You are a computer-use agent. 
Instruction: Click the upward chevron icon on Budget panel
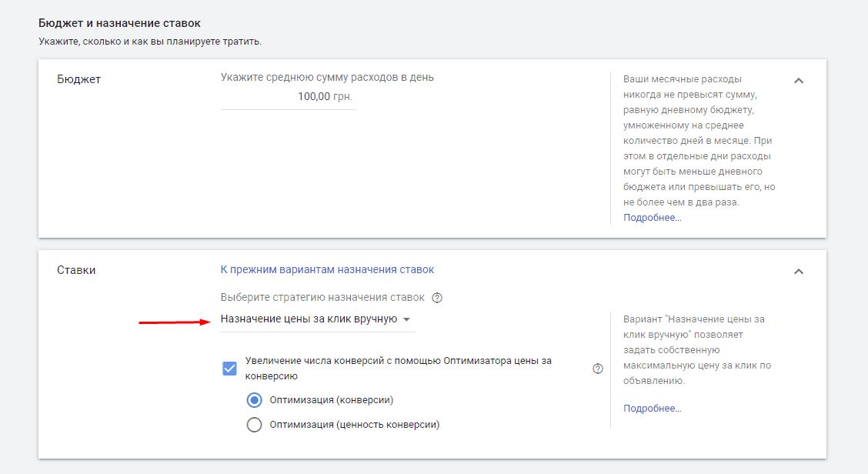[799, 79]
